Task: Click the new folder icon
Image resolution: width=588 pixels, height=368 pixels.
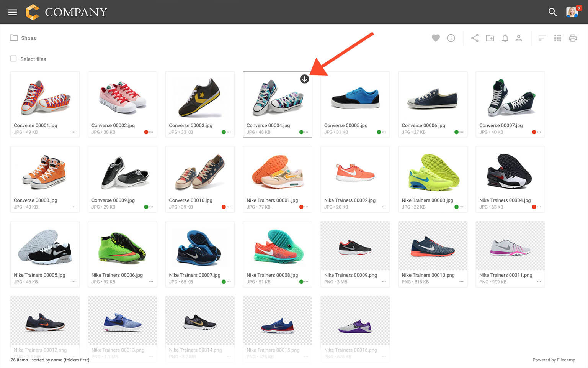Action: tap(490, 38)
